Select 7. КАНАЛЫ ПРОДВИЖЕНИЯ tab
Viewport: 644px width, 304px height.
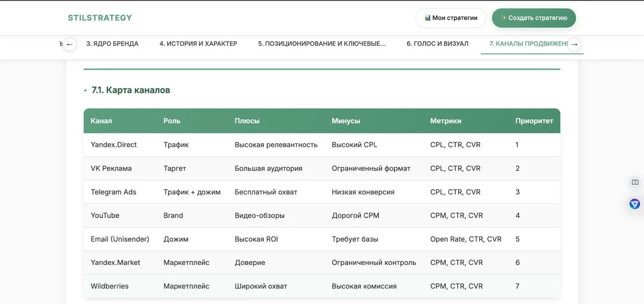[x=529, y=44]
